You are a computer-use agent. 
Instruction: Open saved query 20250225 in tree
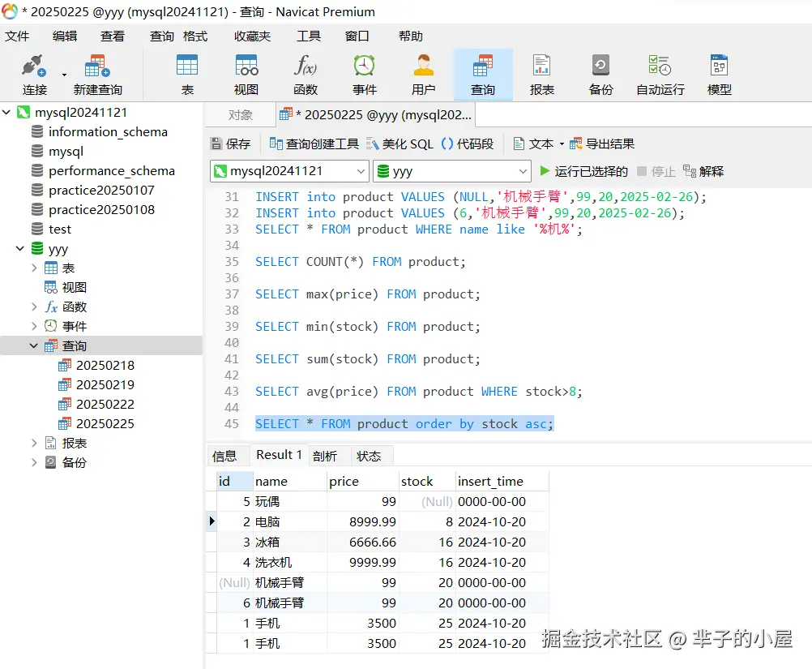105,423
